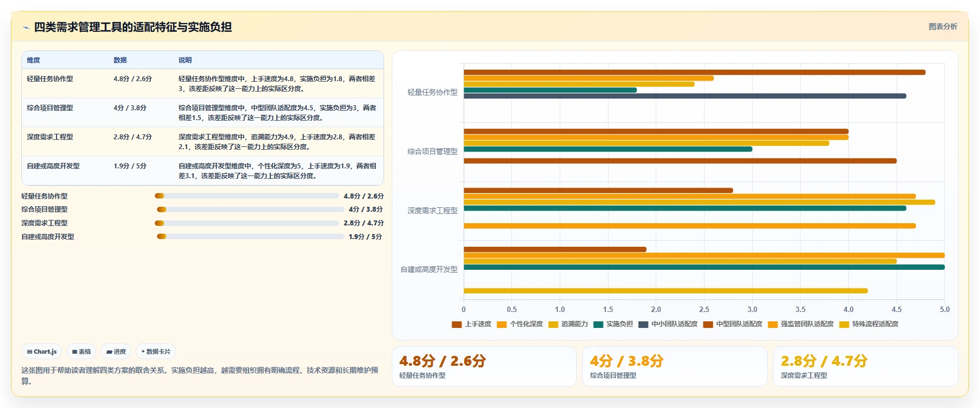Click the x-axis tick label 5.0

(x=944, y=310)
